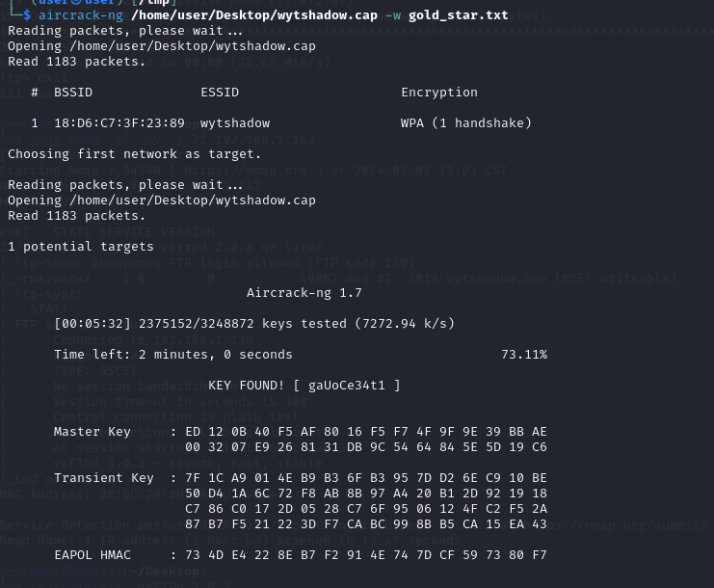The width and height of the screenshot is (714, 588).
Task: Click the elapsed time [00:05:32]
Action: (x=93, y=324)
